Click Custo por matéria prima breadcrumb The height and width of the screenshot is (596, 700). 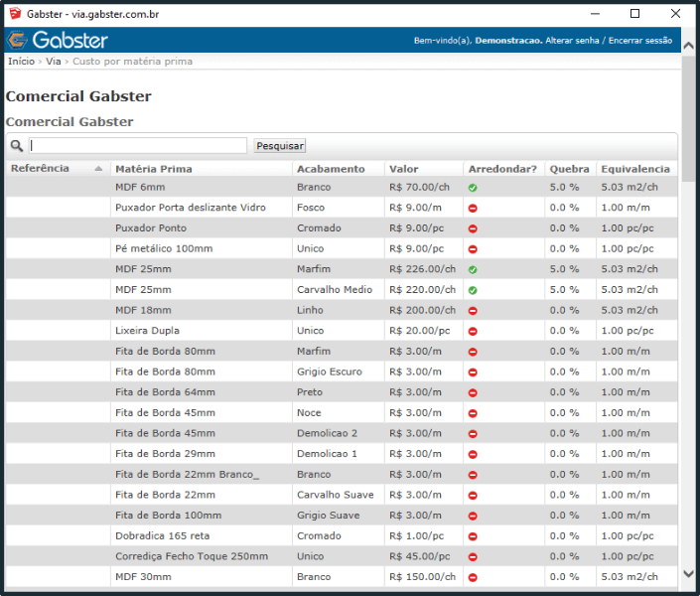133,62
